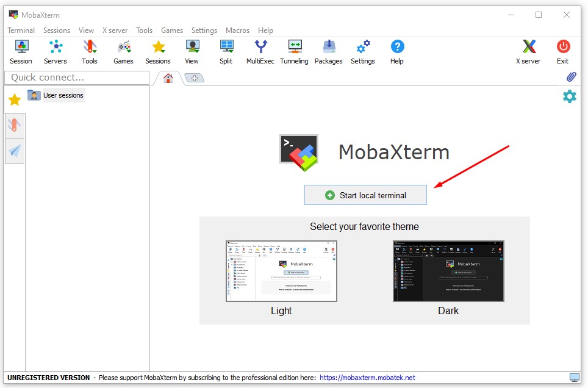Maximize the MobaXterm window
The height and width of the screenshot is (388, 588).
tap(539, 15)
